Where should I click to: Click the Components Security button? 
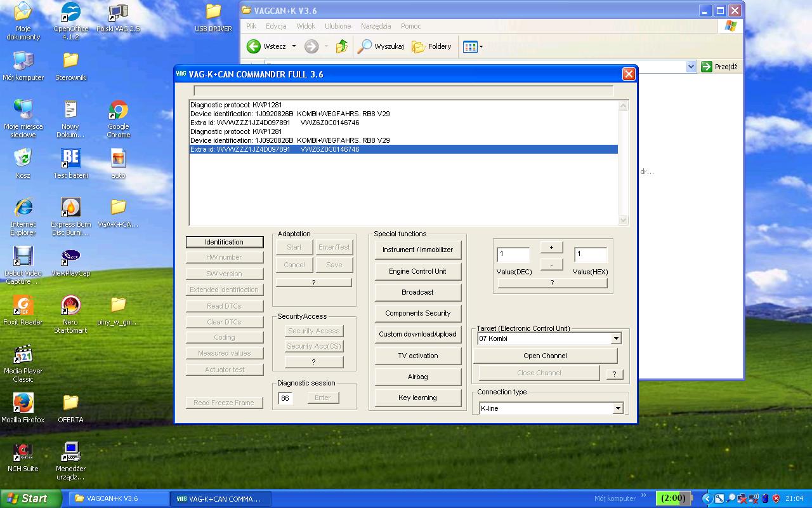[x=417, y=313]
